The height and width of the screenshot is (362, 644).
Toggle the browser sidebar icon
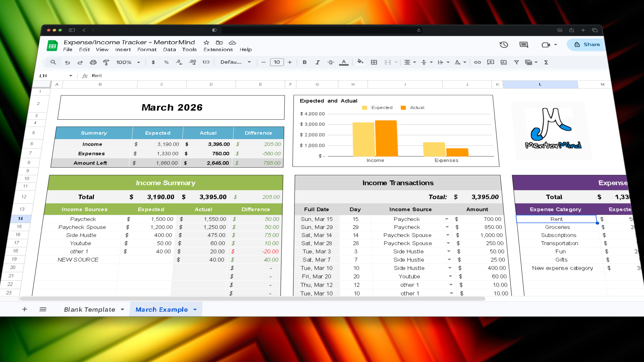point(72,30)
